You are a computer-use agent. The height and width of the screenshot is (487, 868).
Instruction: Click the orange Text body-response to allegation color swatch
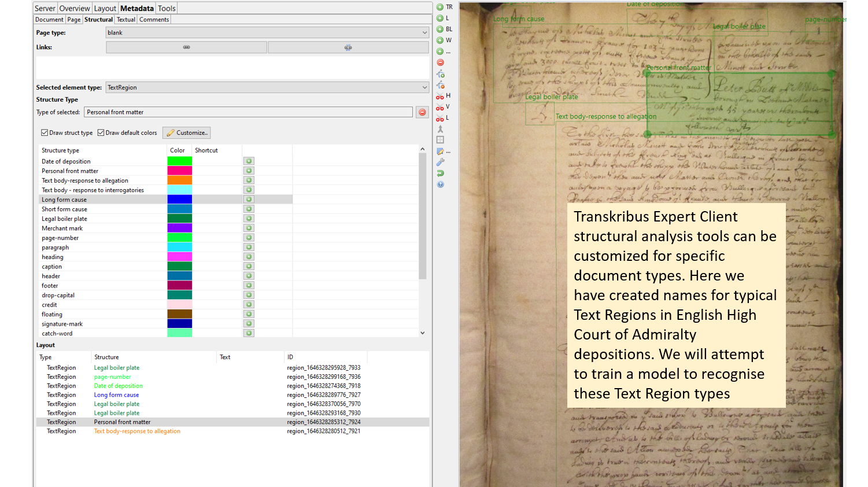[179, 180]
